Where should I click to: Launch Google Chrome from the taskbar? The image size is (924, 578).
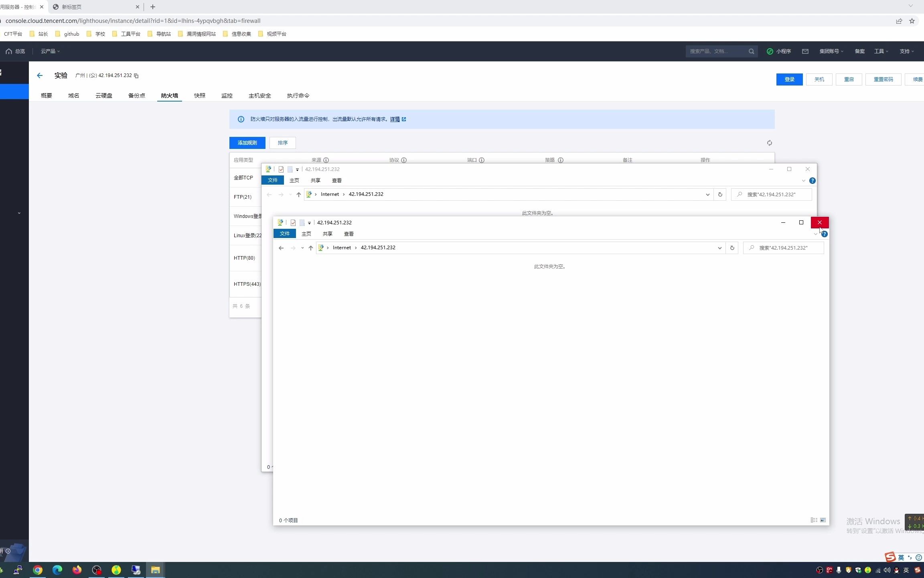pyautogui.click(x=38, y=570)
